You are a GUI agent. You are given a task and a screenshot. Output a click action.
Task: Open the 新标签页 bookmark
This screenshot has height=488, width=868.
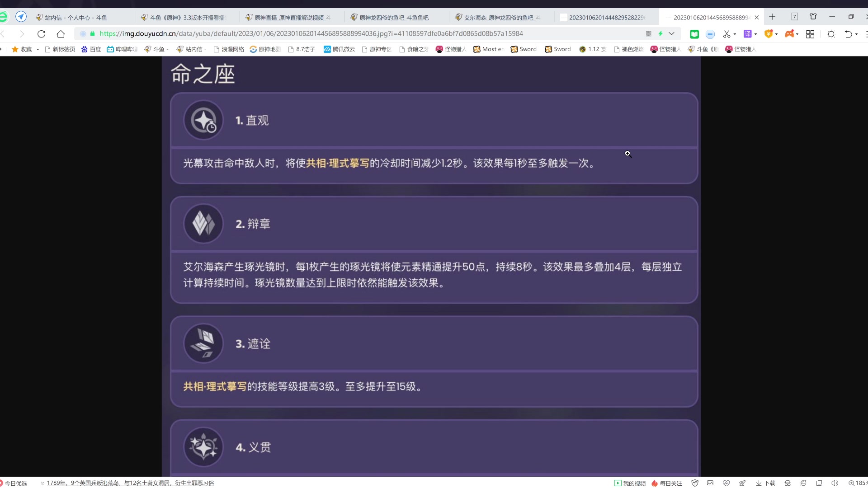60,49
